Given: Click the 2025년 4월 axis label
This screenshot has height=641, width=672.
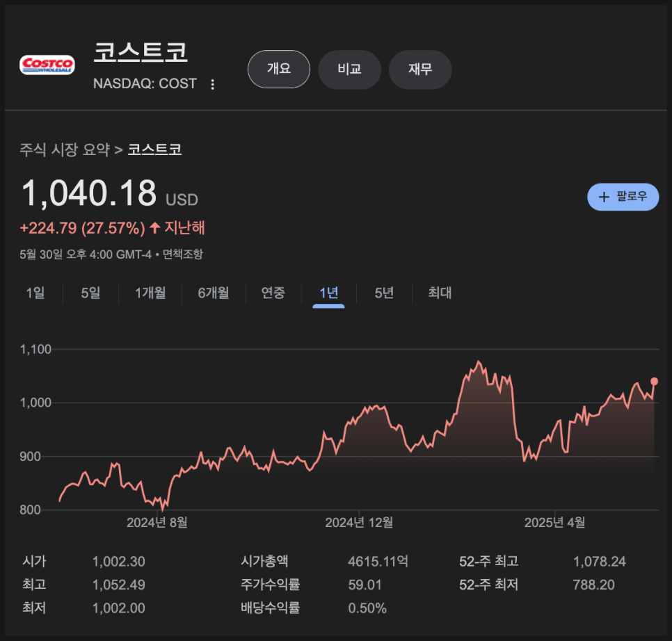Looking at the screenshot, I should pos(554,522).
